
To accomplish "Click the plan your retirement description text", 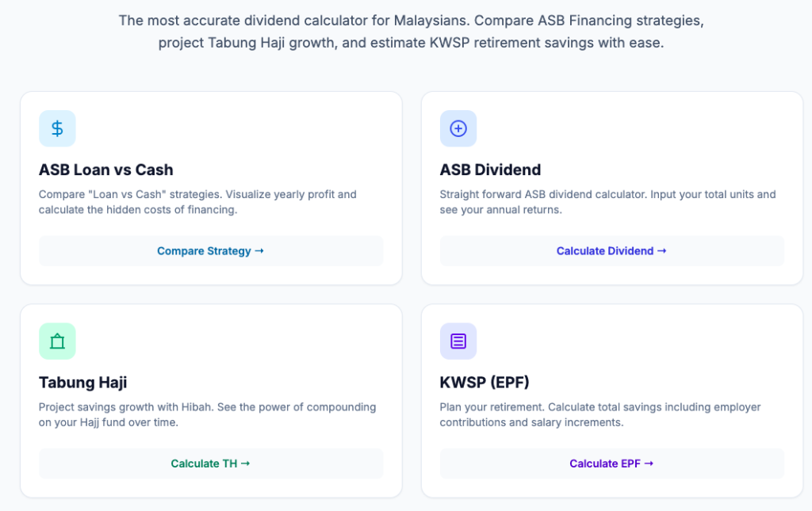I will tap(599, 414).
